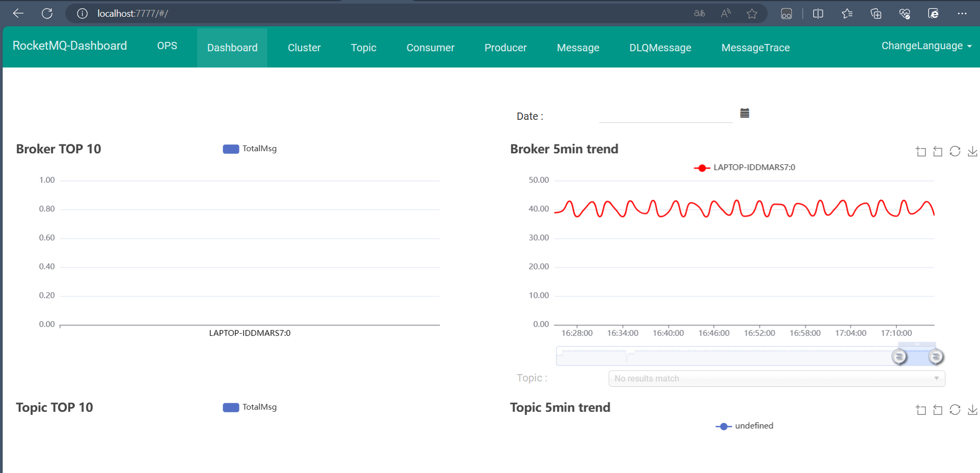Viewport: 980px width, 473px height.
Task: Switch to the Cluster tab
Action: click(x=304, y=48)
